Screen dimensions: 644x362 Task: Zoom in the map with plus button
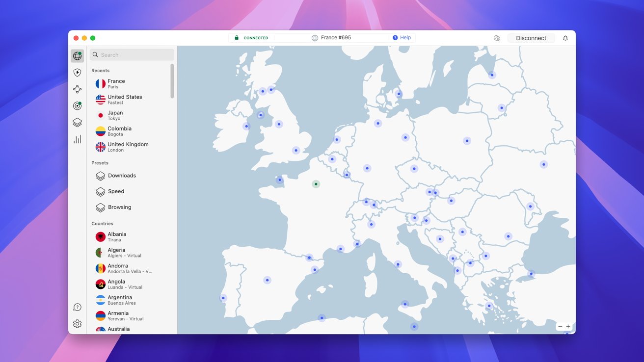pyautogui.click(x=568, y=327)
